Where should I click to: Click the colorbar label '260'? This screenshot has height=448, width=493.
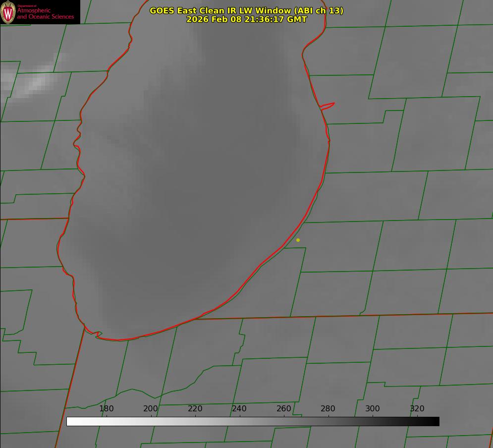[283, 408]
